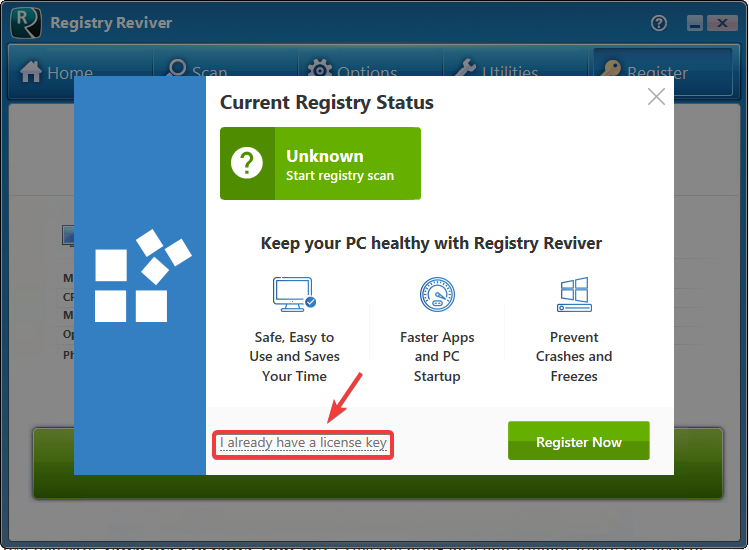The image size is (749, 550).
Task: Close the Registry Reviver main window
Action: pos(722,23)
